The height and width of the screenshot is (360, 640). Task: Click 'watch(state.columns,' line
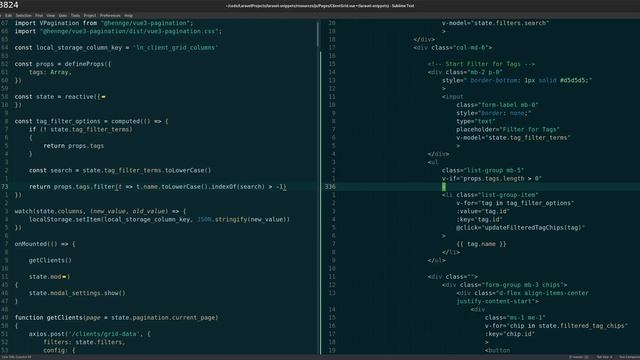pyautogui.click(x=100, y=211)
